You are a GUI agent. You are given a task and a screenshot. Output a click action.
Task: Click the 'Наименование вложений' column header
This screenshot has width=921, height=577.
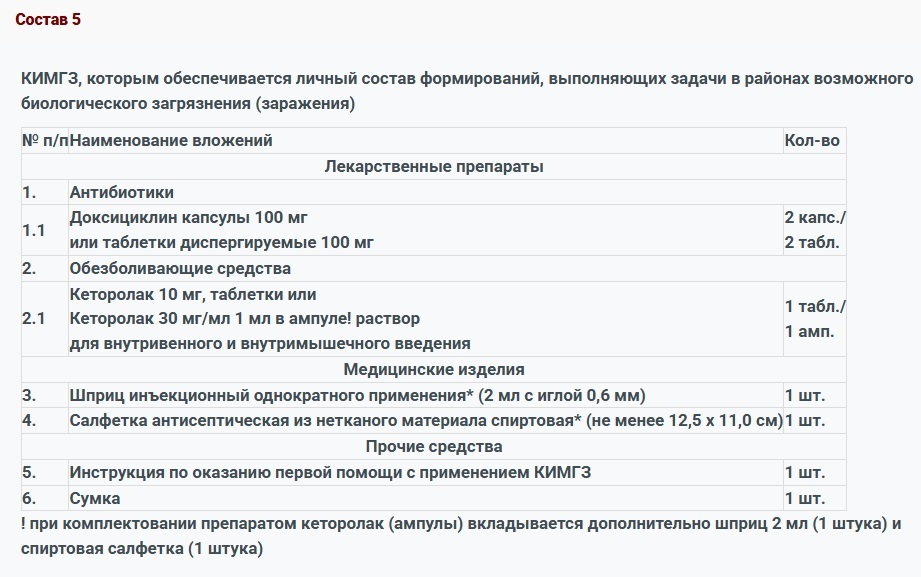(x=171, y=141)
